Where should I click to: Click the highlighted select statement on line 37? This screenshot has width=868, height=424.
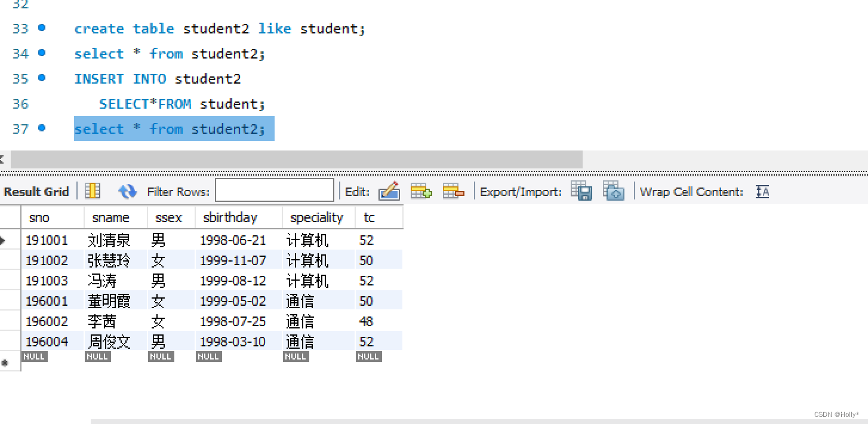pos(174,128)
